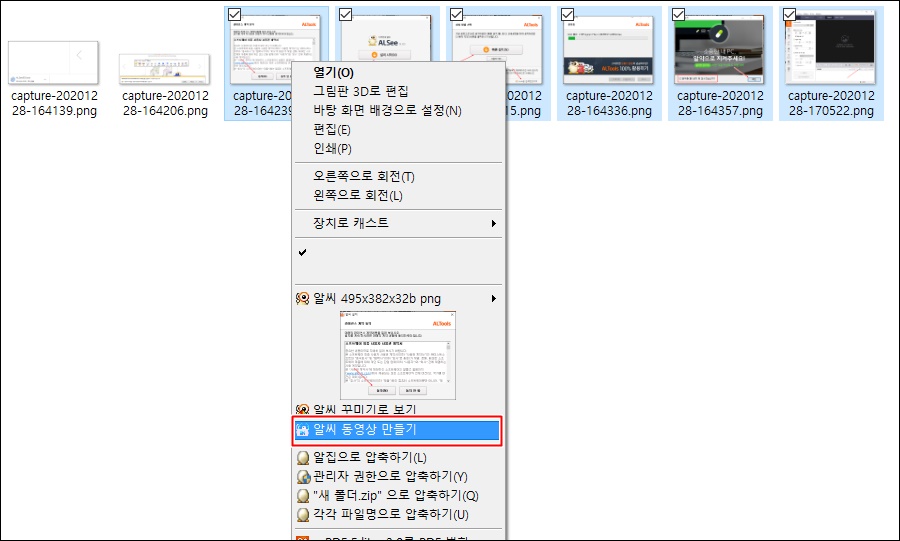Click the ALSee icon beside 알씨 꾸미기로 보기

coord(302,410)
